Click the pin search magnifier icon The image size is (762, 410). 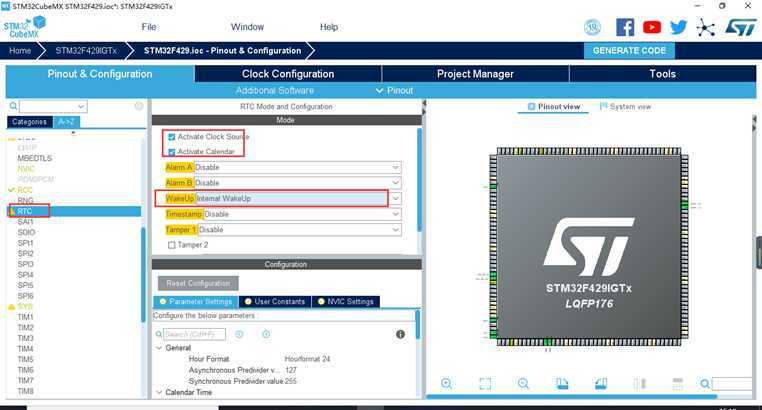tap(705, 384)
